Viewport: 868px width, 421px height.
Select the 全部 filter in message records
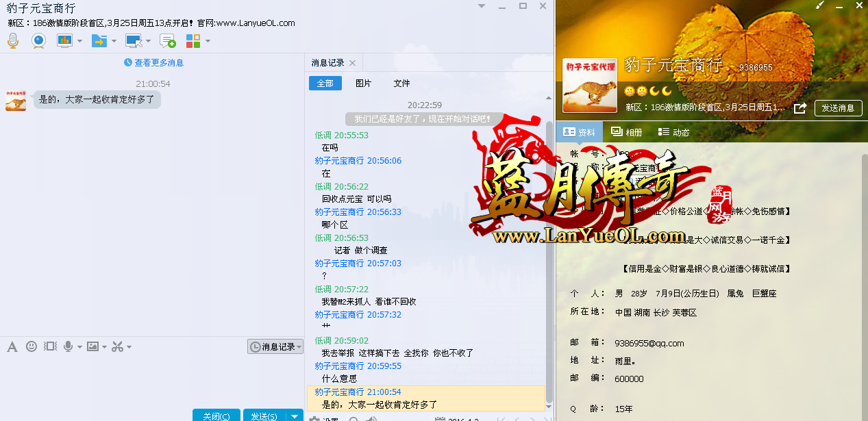tap(325, 83)
